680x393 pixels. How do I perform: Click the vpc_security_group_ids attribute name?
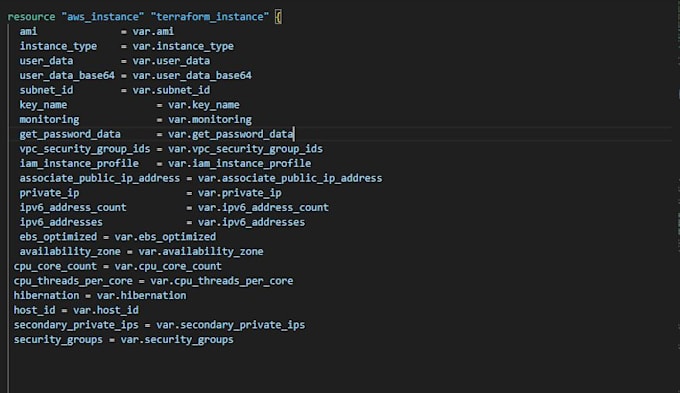click(85, 149)
